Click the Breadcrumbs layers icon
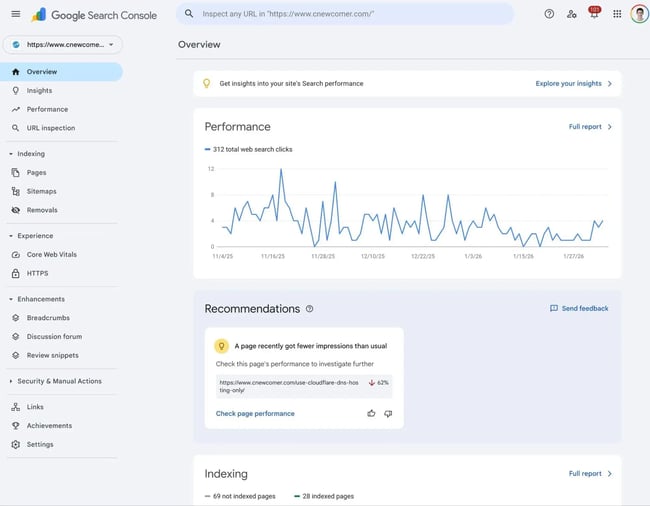This screenshot has height=506, width=650. coord(16,318)
